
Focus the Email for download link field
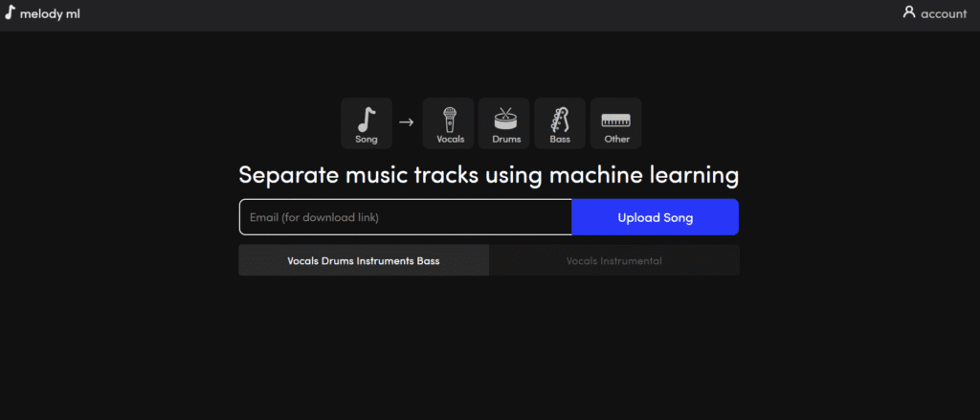tap(406, 217)
